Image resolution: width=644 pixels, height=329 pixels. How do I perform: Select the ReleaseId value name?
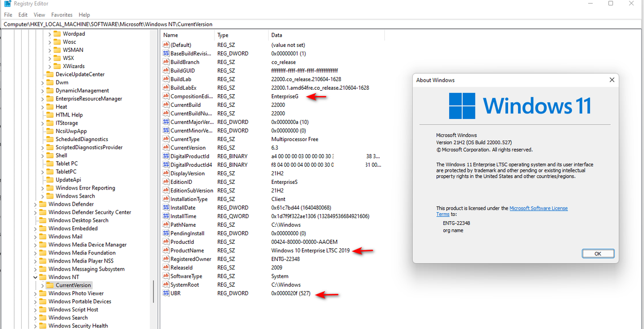pyautogui.click(x=182, y=268)
